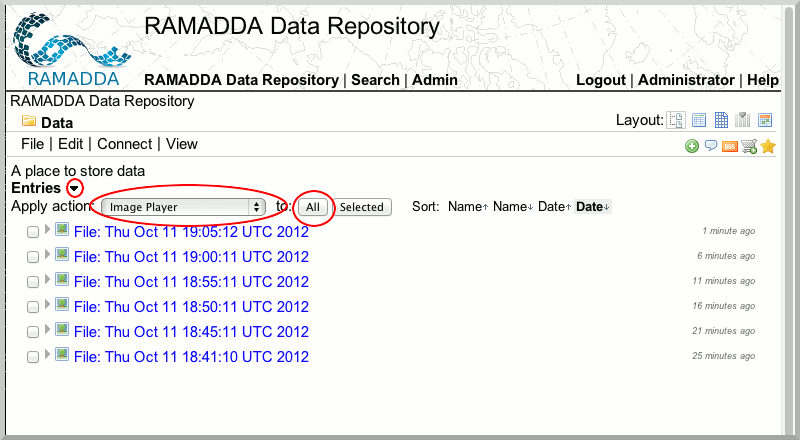Open comments via the speech bubble icon
800x440 pixels.
[x=711, y=147]
